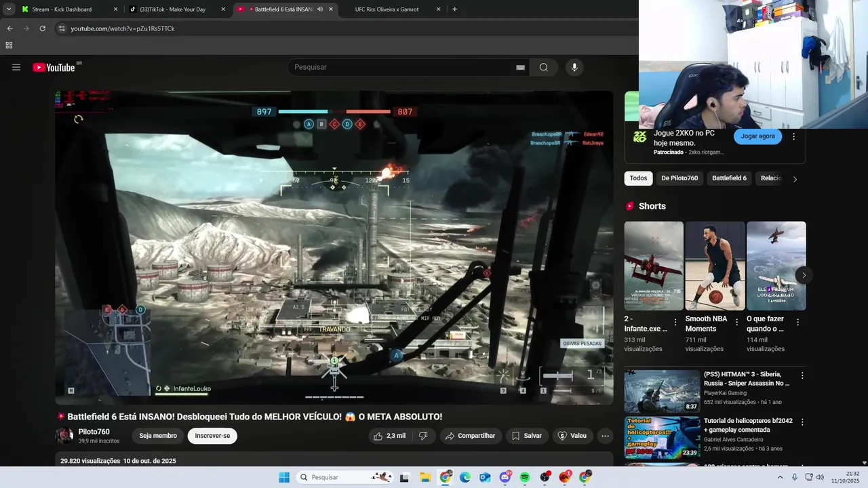Viewport: 868px width, 488px height.
Task: Open more actions ellipsis under the video
Action: click(x=606, y=436)
